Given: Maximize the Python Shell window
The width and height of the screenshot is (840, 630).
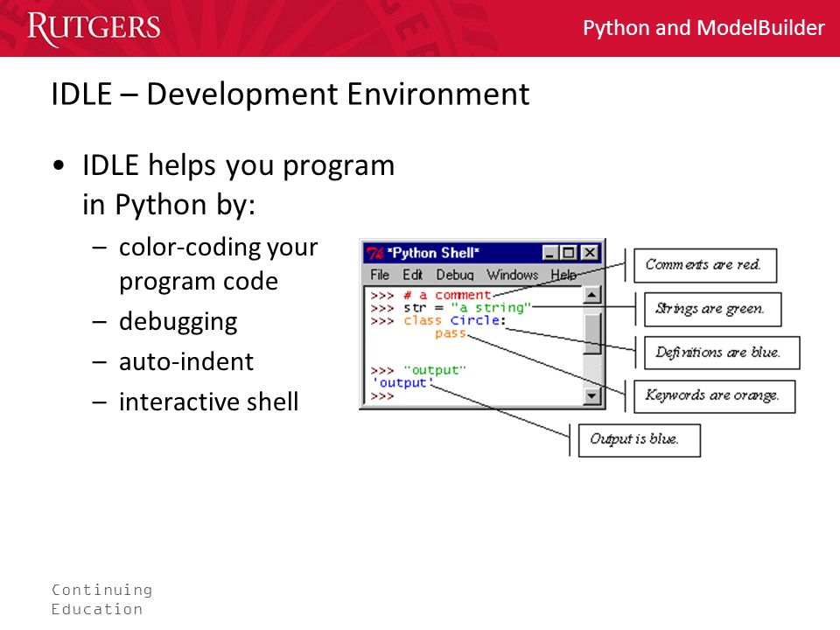Looking at the screenshot, I should [x=569, y=252].
